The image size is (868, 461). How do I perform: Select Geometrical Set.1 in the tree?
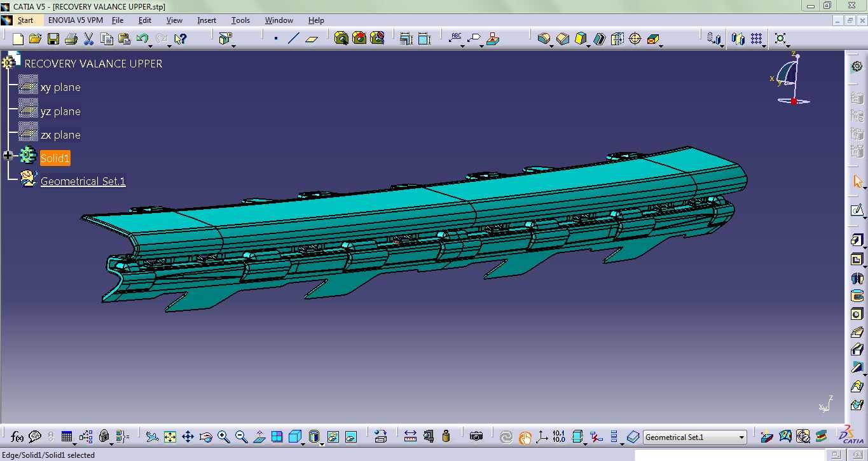coord(83,181)
